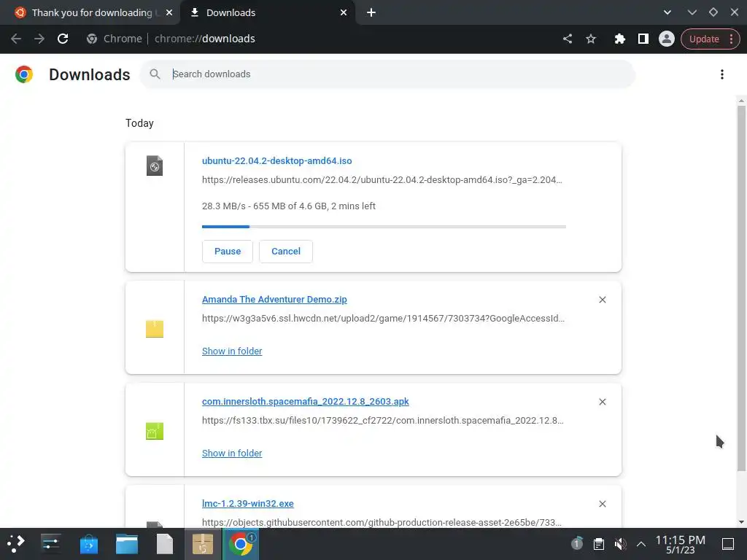
Task: Open downloads page three-dot menu
Action: click(722, 74)
